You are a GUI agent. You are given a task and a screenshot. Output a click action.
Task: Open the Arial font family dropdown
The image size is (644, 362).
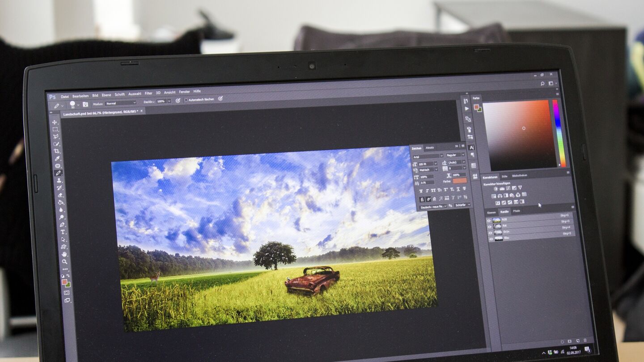point(427,156)
